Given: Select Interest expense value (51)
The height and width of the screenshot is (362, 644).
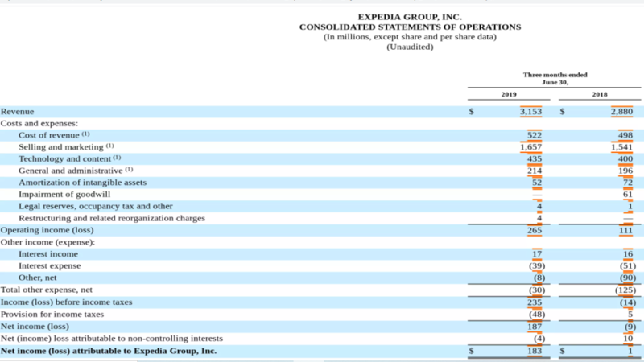Looking at the screenshot, I should click(x=628, y=266).
